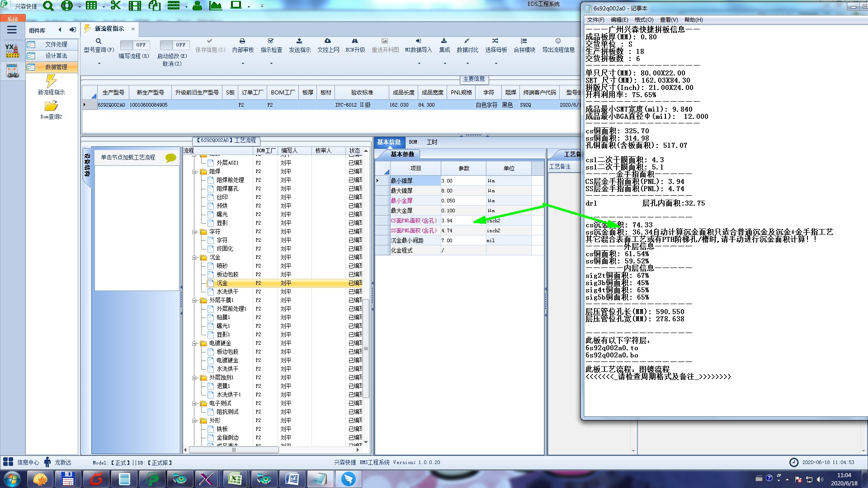Image resolution: width=868 pixels, height=488 pixels.
Task: Click the 数据对比 compare icon
Action: click(x=467, y=41)
